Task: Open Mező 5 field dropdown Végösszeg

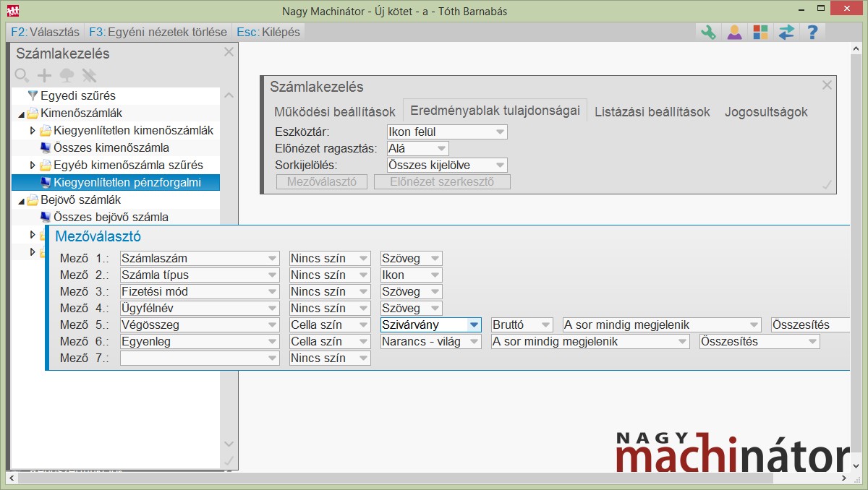Action: [x=200, y=324]
